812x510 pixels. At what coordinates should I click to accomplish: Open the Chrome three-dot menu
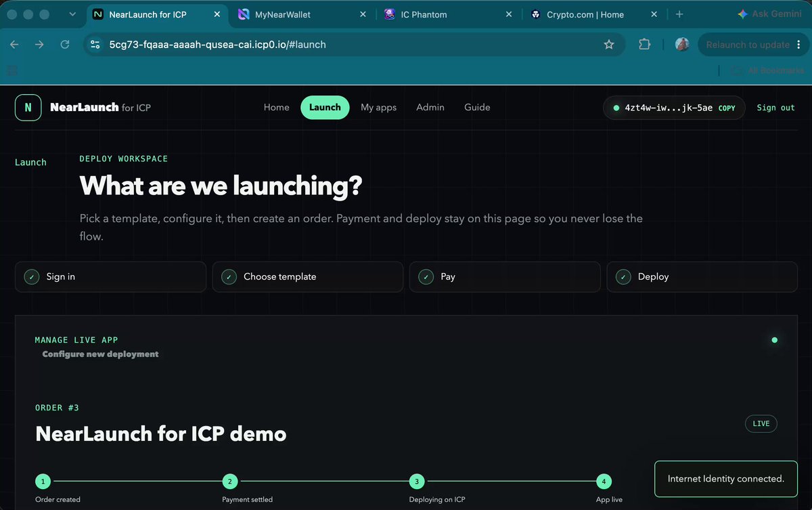[800, 45]
